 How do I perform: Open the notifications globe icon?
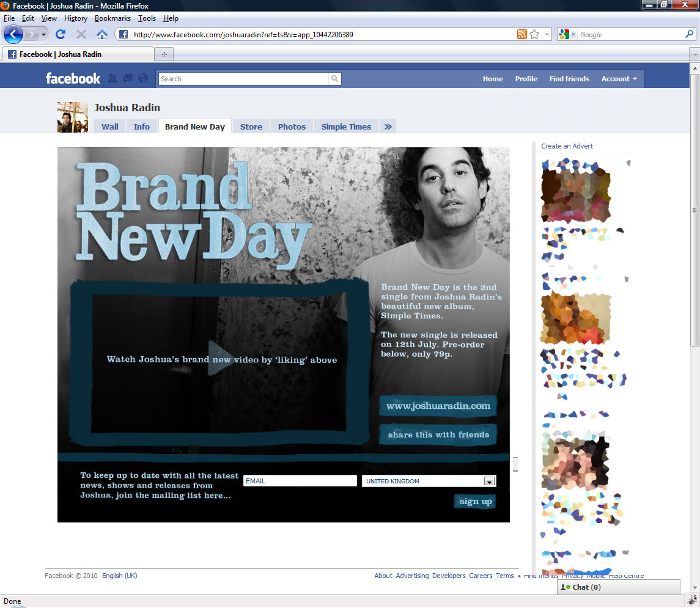coord(143,78)
